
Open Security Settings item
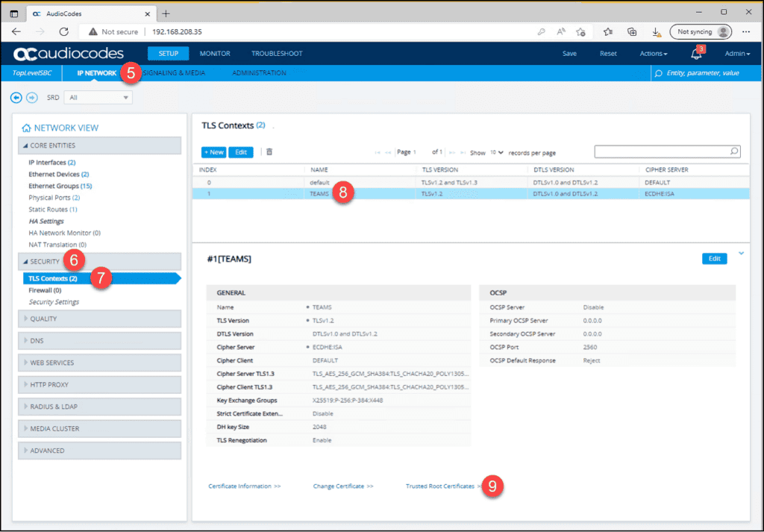tap(54, 302)
